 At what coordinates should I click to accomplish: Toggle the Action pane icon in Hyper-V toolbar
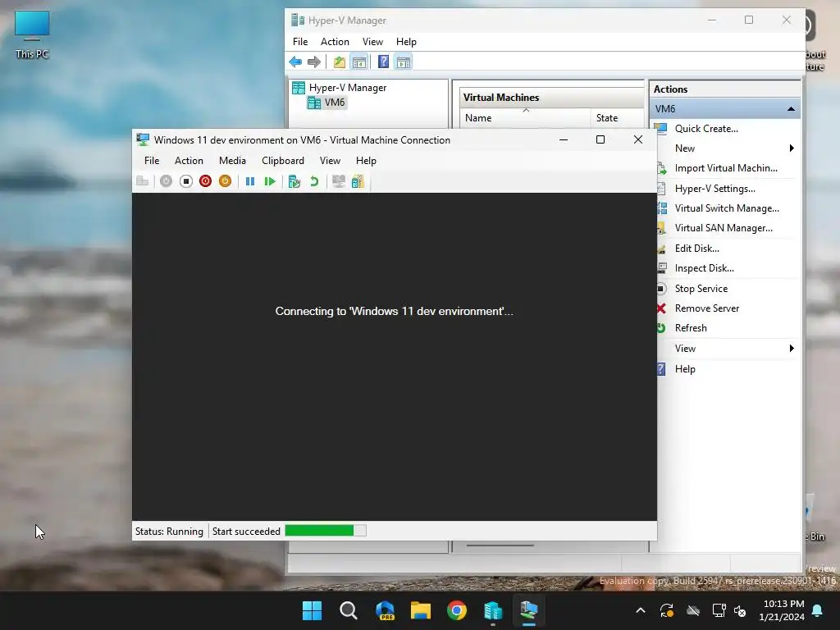[x=404, y=62]
